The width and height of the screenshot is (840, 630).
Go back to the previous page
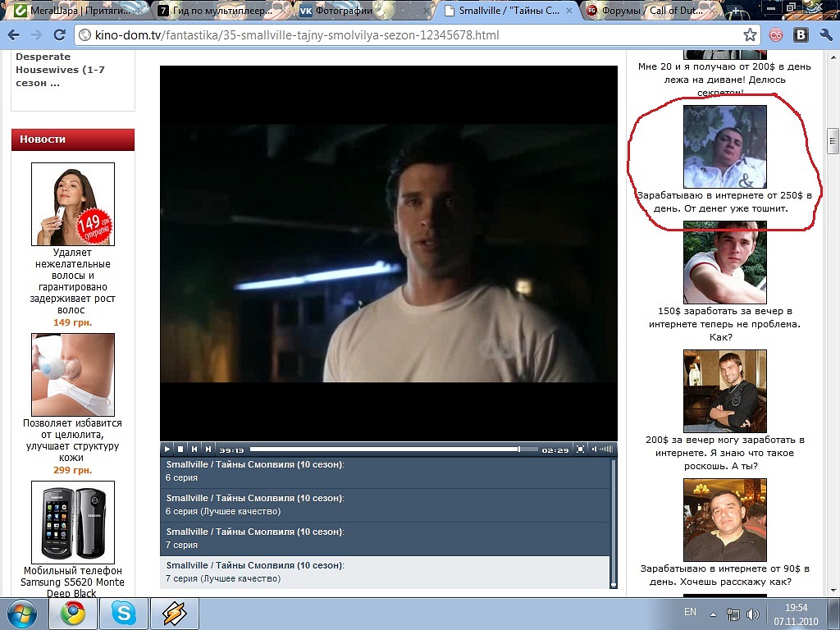[x=14, y=35]
